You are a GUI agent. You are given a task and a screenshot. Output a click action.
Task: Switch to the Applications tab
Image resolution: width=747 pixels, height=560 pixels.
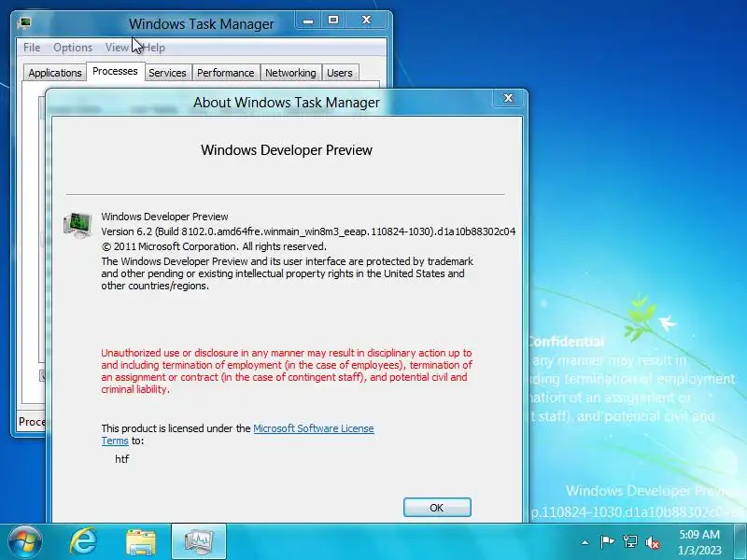point(55,73)
